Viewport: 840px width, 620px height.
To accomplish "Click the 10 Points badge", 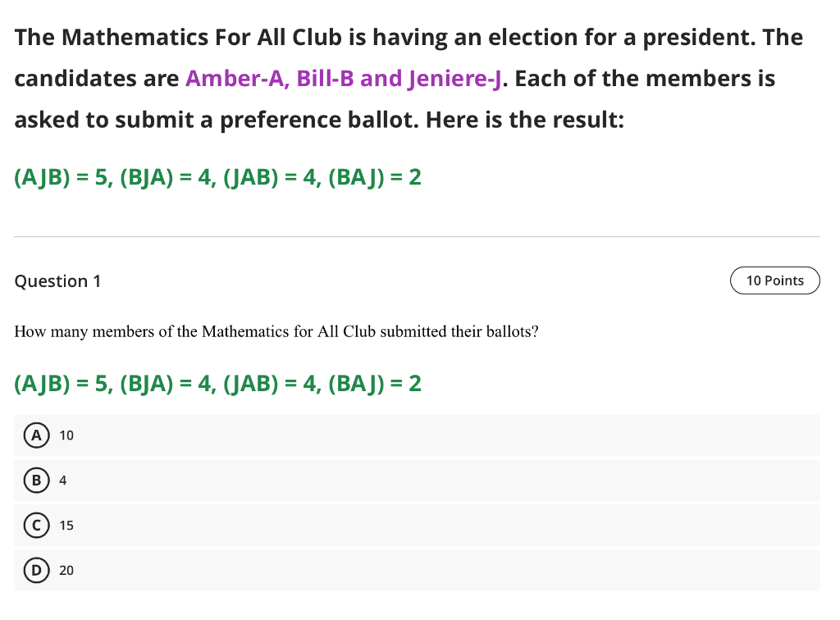I will coord(774,280).
